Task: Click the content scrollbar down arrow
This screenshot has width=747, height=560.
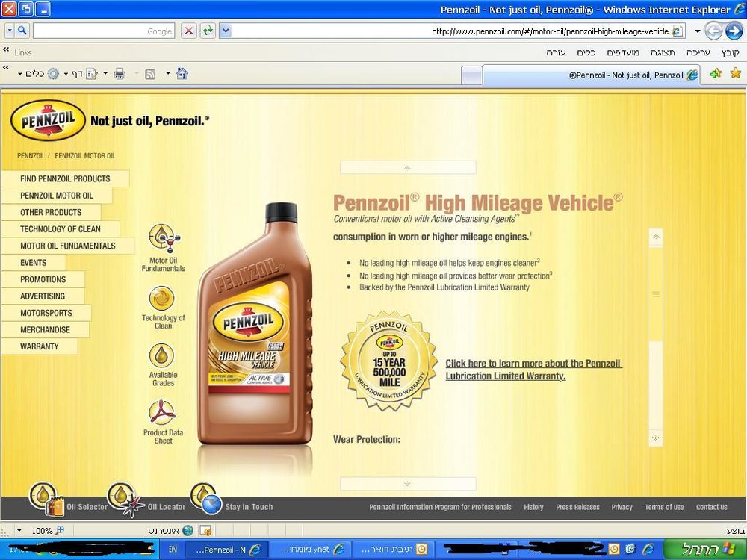Action: (656, 438)
